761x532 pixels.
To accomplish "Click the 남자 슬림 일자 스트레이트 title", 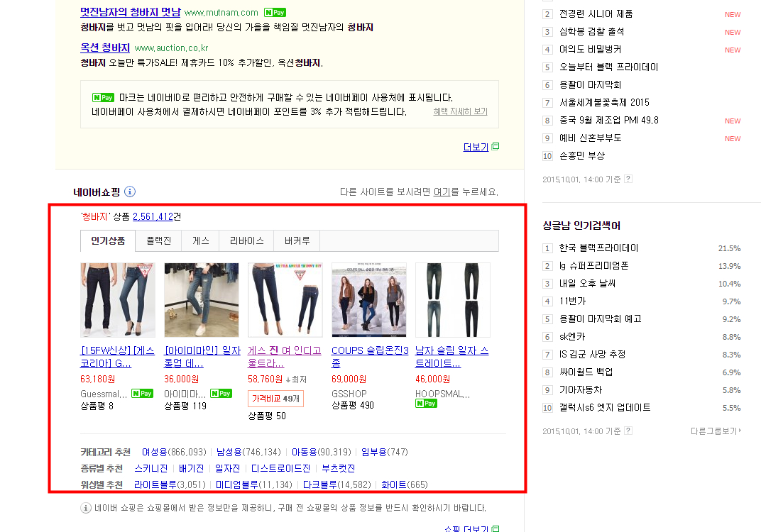I will point(451,357).
